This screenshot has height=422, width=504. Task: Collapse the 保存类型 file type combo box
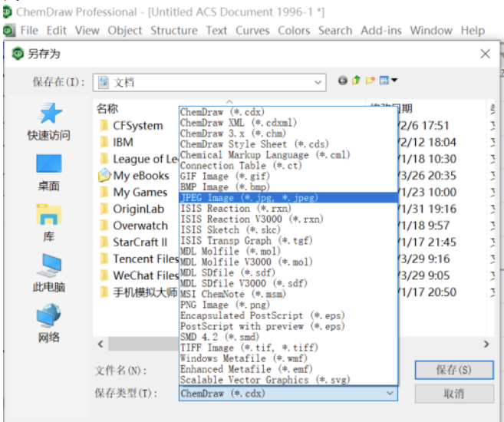[x=390, y=394]
